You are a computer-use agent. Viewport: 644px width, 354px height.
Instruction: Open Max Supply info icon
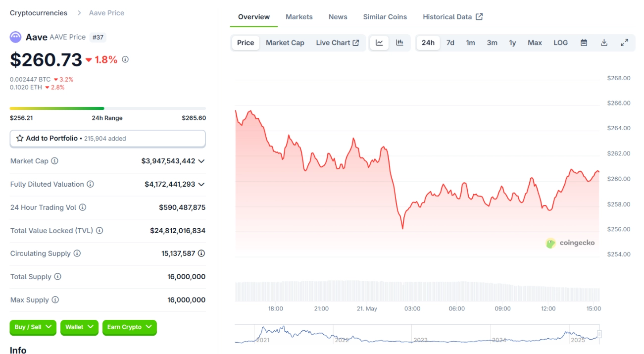55,300
